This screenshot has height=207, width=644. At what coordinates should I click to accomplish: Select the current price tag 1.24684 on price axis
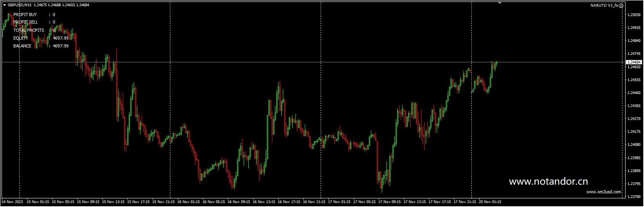(x=634, y=62)
